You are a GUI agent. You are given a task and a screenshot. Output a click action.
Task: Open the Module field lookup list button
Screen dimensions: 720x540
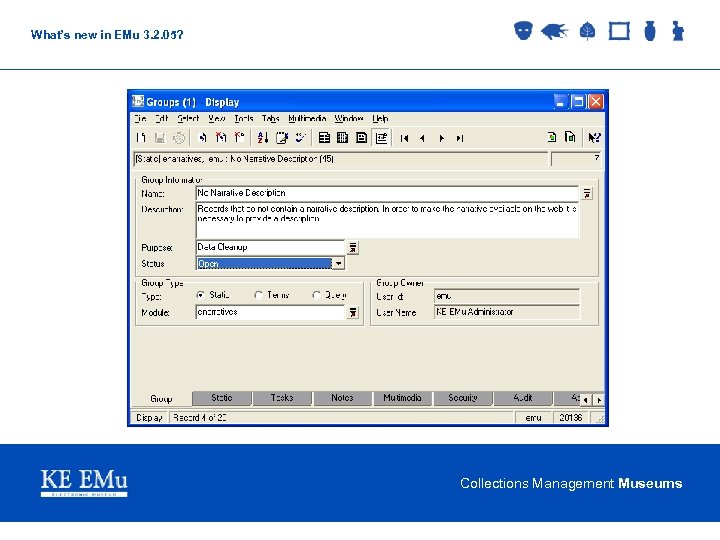pos(352,313)
